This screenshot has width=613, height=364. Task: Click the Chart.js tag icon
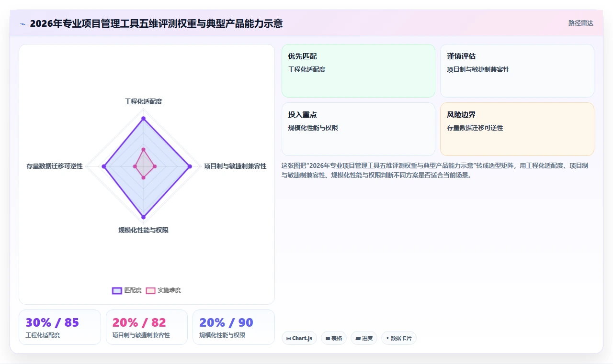(x=289, y=338)
